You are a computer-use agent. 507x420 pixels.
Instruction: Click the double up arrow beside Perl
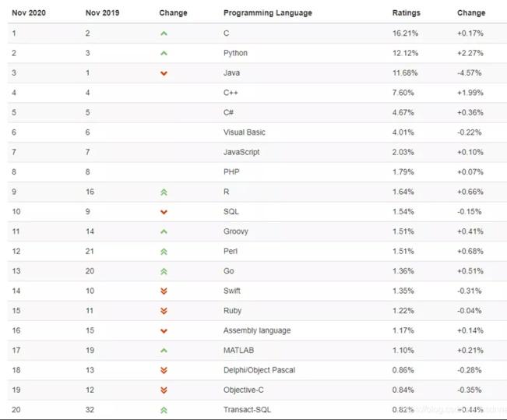click(164, 252)
